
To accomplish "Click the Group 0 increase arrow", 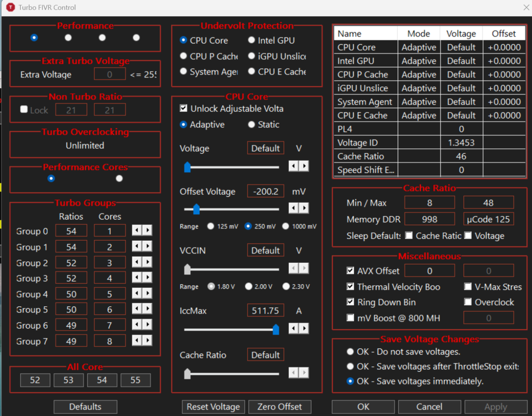I will pyautogui.click(x=147, y=230).
